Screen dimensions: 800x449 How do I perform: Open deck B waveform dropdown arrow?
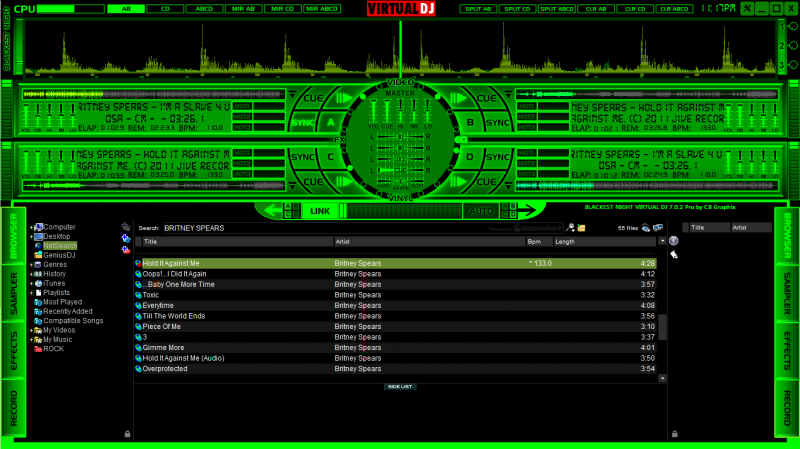(508, 94)
